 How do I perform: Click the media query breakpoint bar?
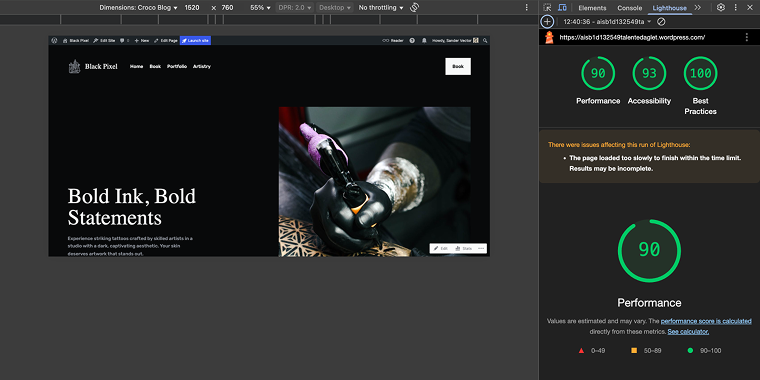coord(269,19)
